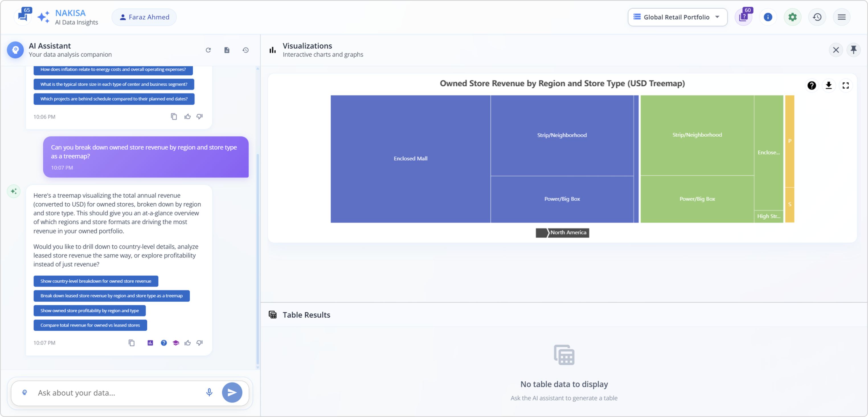868x417 pixels.
Task: Click the refresh conversation icon in AI Assistant
Action: 208,50
